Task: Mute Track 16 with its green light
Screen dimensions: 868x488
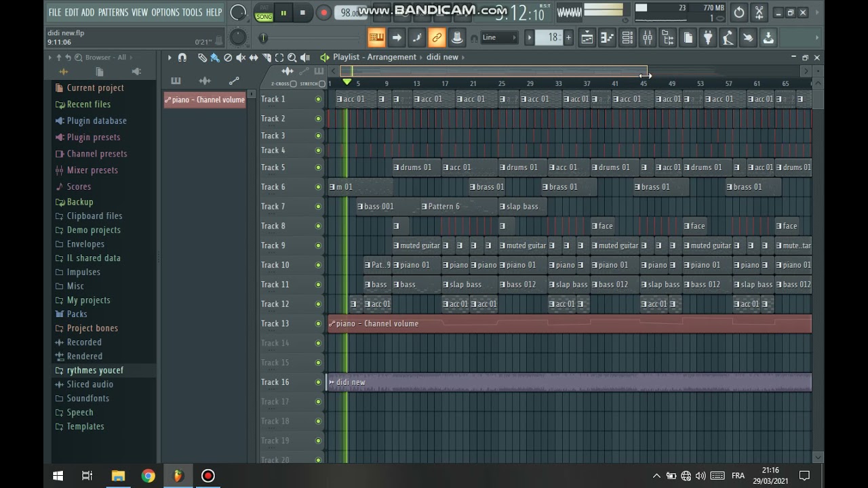Action: point(318,382)
